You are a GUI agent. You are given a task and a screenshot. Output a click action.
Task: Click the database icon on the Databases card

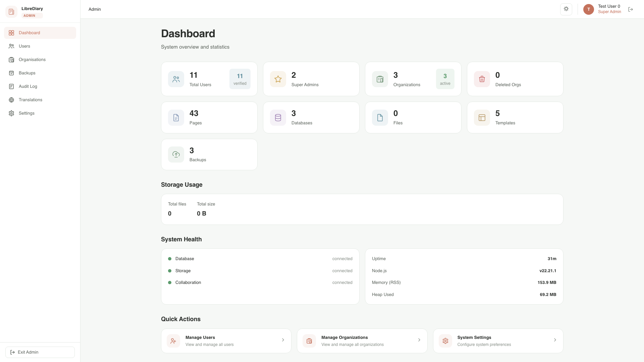tap(278, 117)
